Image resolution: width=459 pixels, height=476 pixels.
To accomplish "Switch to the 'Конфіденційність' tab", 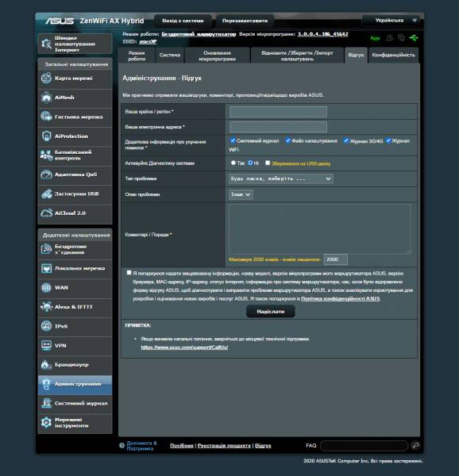I will click(x=393, y=56).
